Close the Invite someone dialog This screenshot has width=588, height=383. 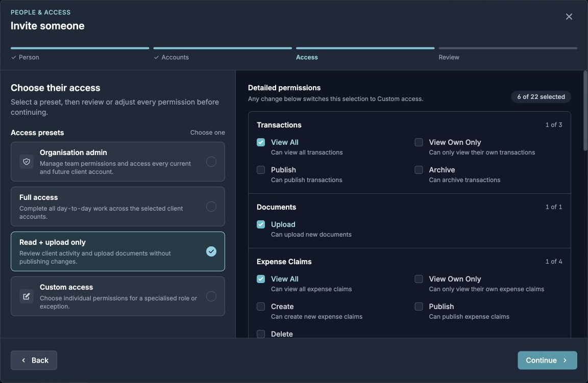coord(569,16)
